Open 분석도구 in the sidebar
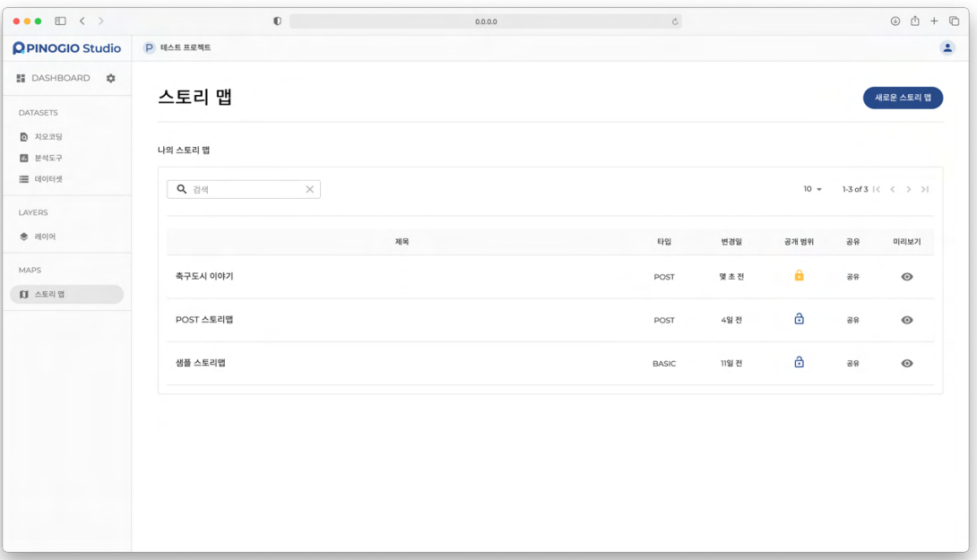 48,158
